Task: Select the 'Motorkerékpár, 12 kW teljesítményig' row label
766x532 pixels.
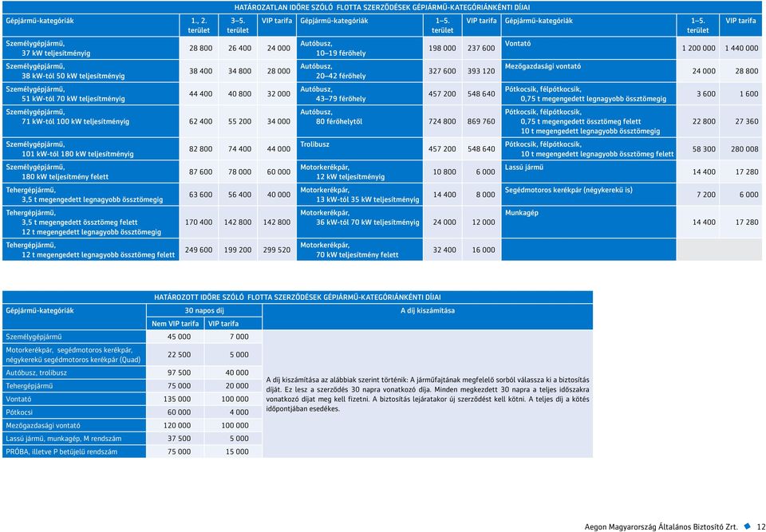Action: [342, 171]
